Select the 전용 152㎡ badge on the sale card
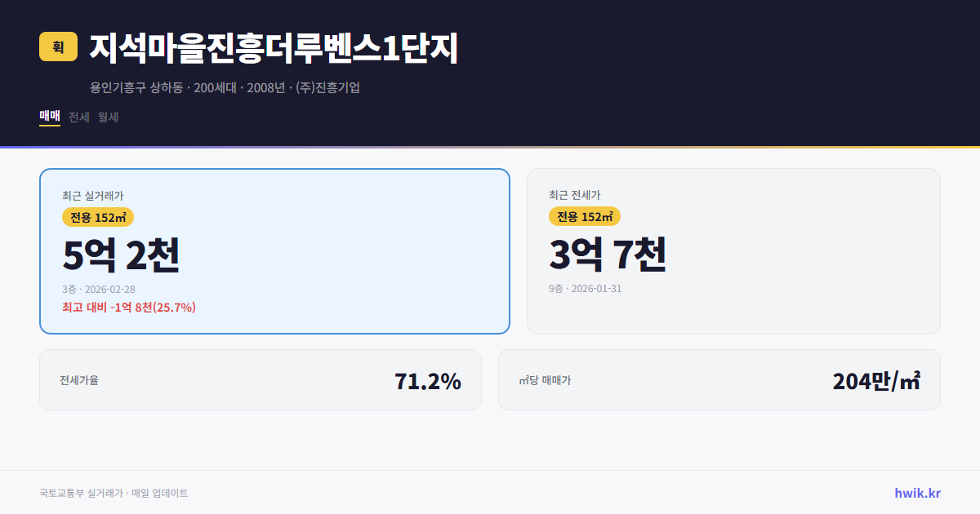 [x=98, y=217]
